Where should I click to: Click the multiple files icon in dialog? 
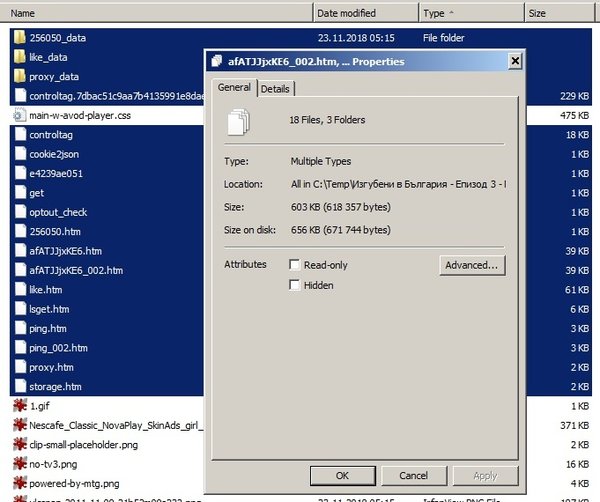[x=239, y=122]
